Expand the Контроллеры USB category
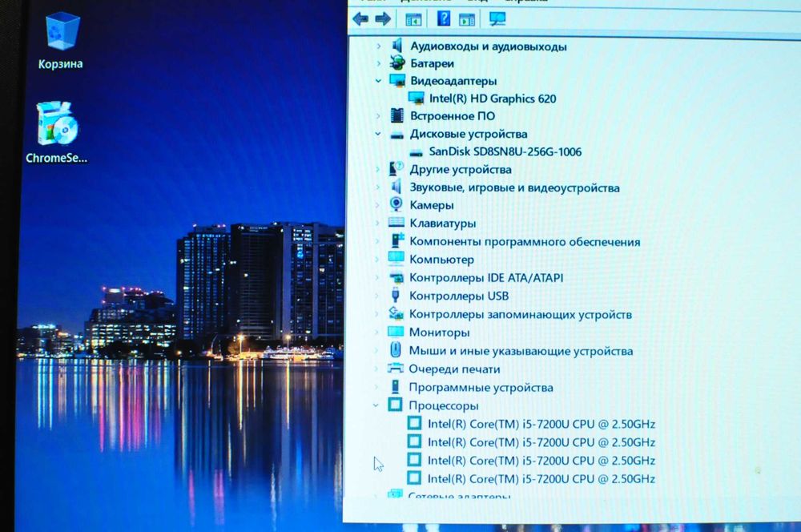The image size is (801, 532). [377, 296]
